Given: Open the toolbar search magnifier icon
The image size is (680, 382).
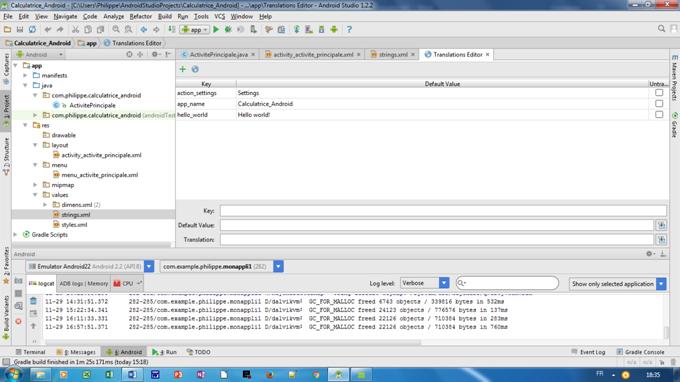Looking at the screenshot, I should click(x=661, y=29).
